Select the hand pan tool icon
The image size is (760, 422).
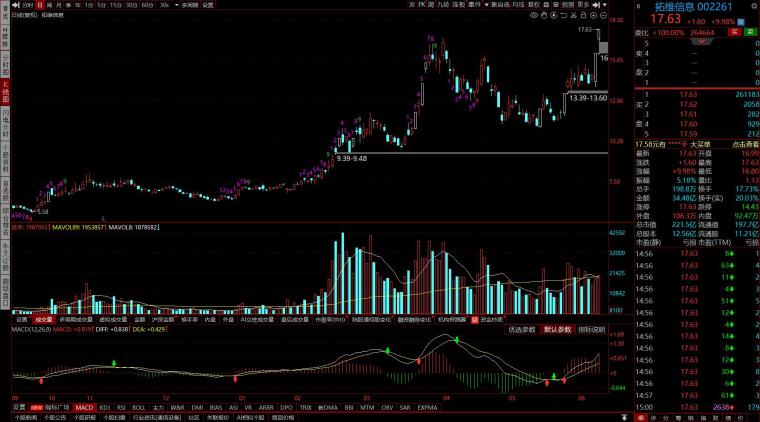pos(544,16)
